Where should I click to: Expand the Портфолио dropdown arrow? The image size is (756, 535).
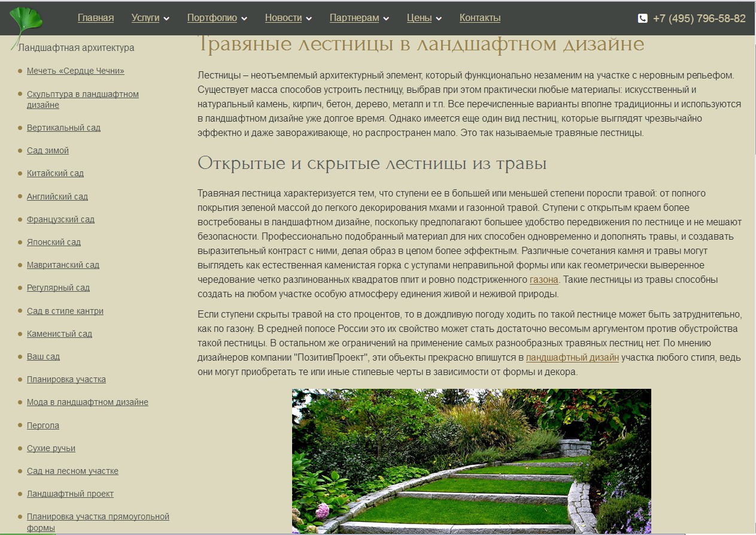click(x=244, y=19)
